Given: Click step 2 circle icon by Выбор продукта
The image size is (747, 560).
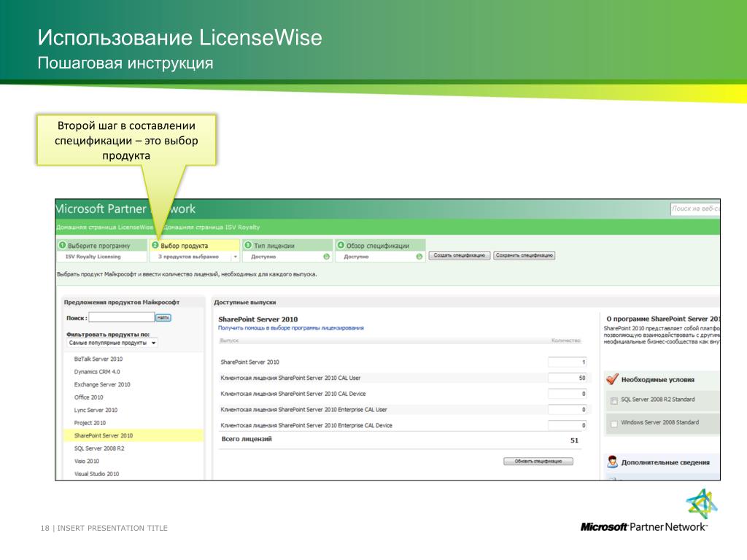Looking at the screenshot, I should [x=155, y=245].
